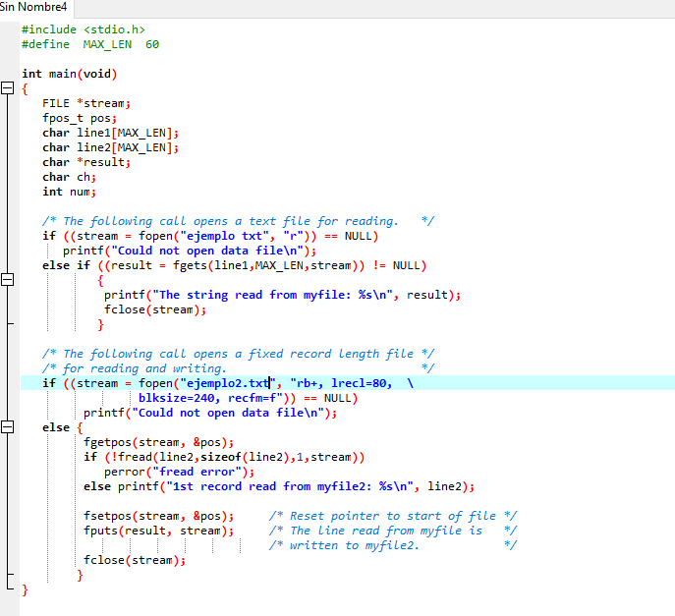Screen dimensions: 675x616
Task: Click the first 'fclose(stream);' inside else-if block
Action: [x=155, y=309]
